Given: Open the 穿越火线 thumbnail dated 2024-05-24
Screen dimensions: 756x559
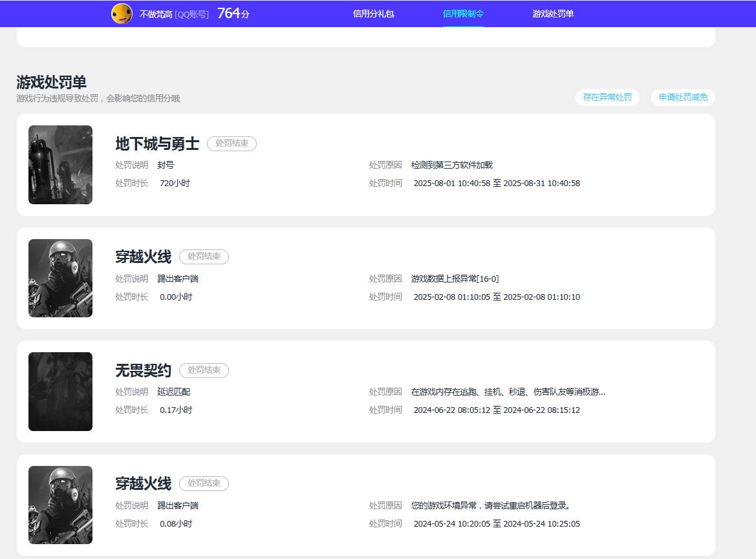Looking at the screenshot, I should pyautogui.click(x=60, y=505).
